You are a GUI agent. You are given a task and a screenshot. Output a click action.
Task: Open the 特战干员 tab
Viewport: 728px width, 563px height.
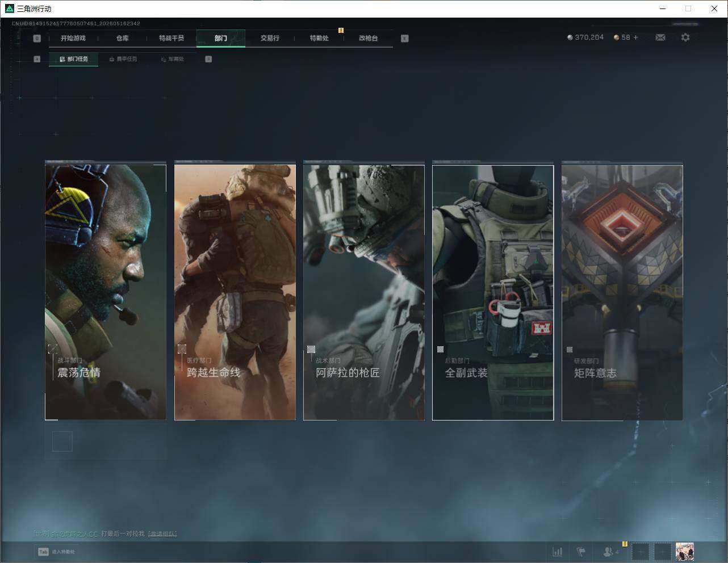pos(171,38)
